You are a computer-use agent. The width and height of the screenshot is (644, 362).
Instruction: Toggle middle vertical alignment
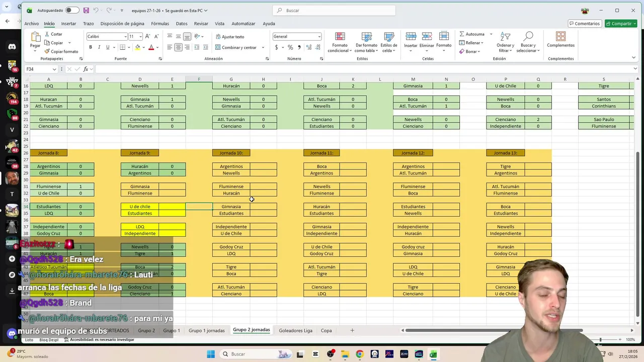point(178,36)
